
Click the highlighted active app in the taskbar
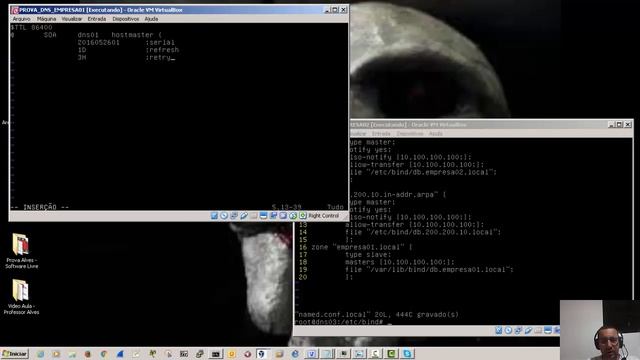click(x=262, y=353)
